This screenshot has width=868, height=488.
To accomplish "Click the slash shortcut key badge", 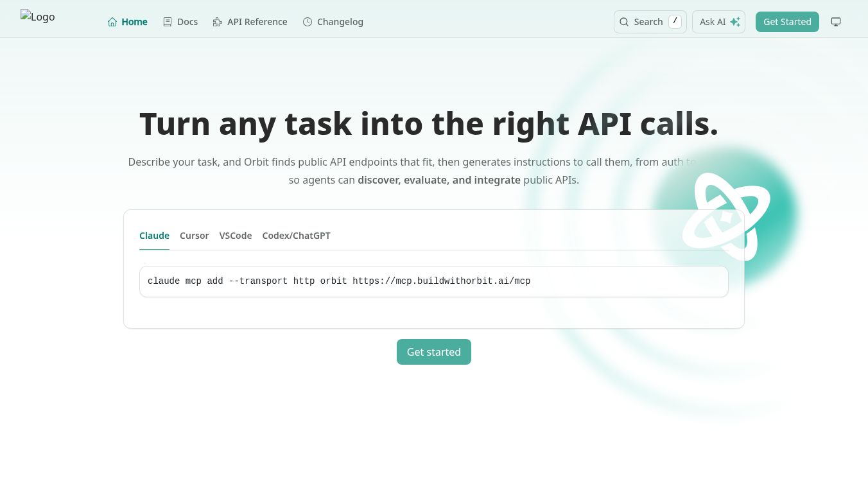I will (x=675, y=22).
